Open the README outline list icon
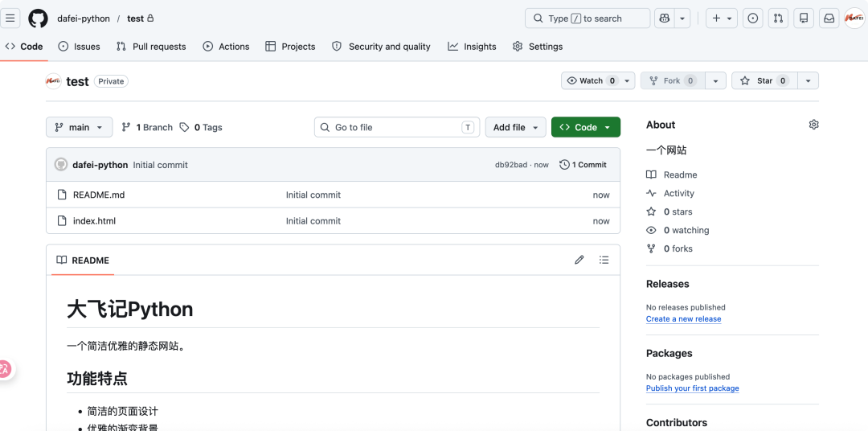Image resolution: width=868 pixels, height=431 pixels. 604,260
